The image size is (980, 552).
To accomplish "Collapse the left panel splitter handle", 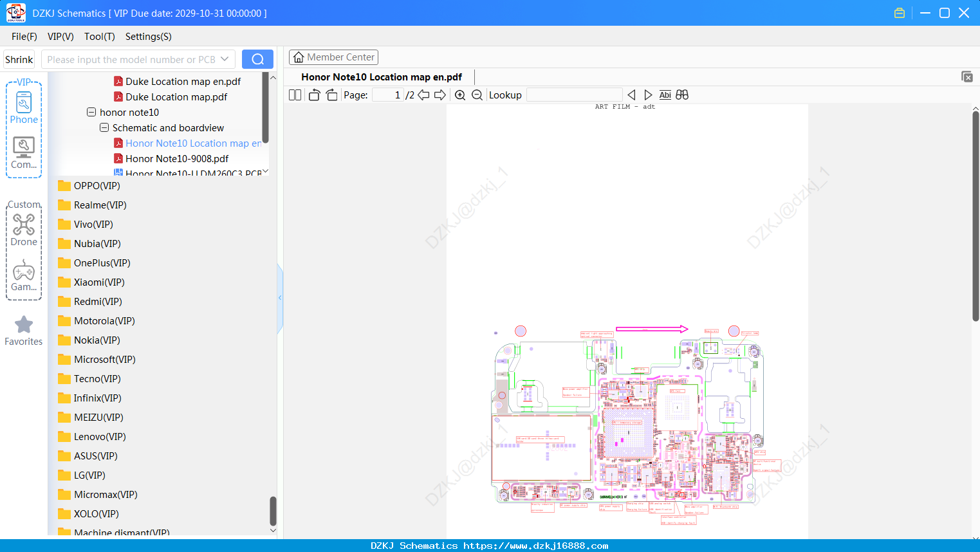I will pyautogui.click(x=280, y=298).
